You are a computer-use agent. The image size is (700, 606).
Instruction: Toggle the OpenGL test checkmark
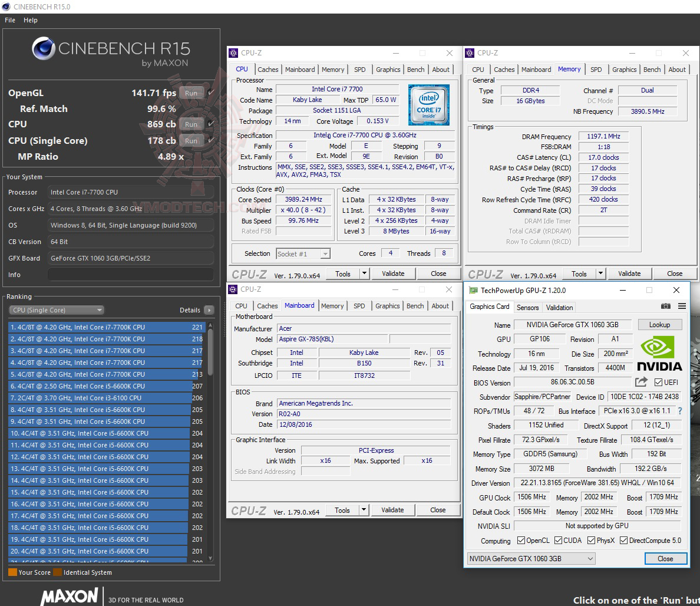[x=211, y=93]
